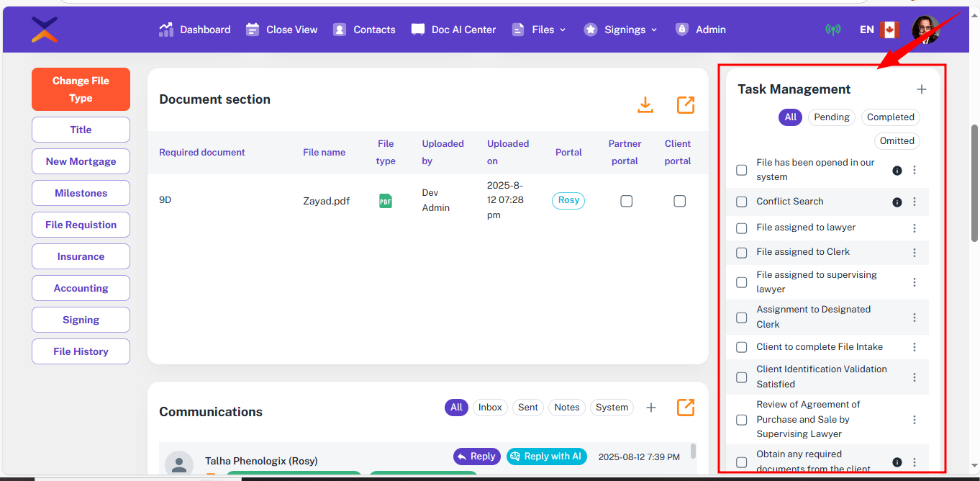Download documents using the orange download icon
Viewport: 980px width, 481px height.
pyautogui.click(x=645, y=105)
